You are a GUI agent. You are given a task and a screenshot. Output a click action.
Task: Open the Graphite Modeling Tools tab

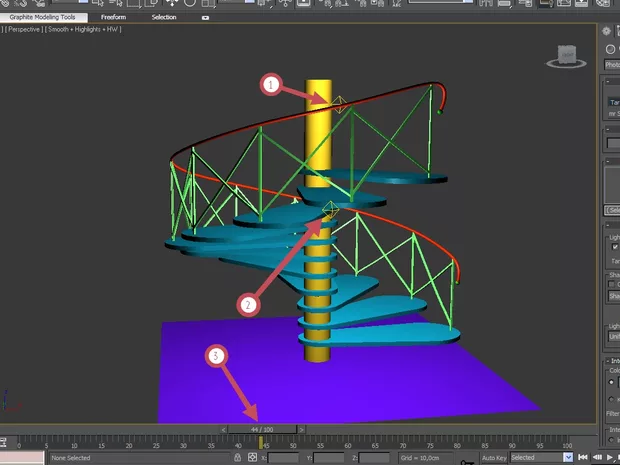(43, 17)
